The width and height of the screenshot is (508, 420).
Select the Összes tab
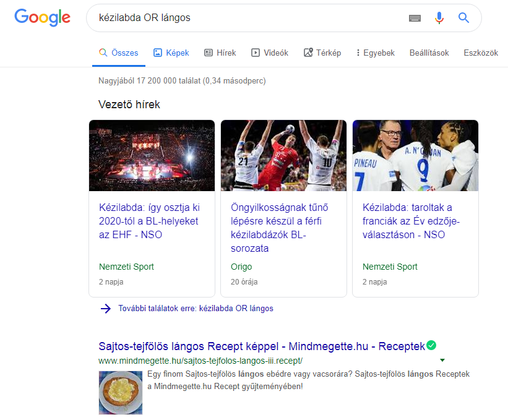[x=119, y=53]
